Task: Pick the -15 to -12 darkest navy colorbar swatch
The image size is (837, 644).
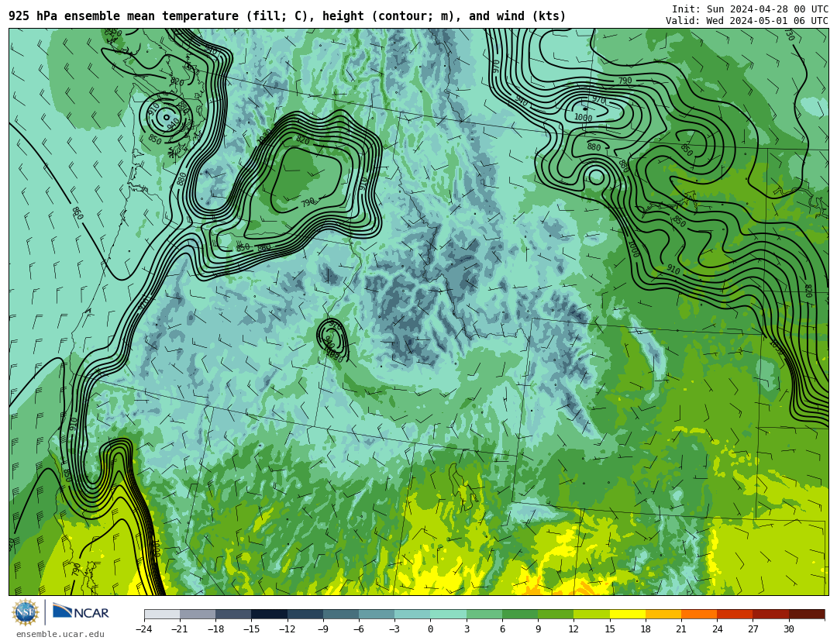Action: tap(270, 614)
